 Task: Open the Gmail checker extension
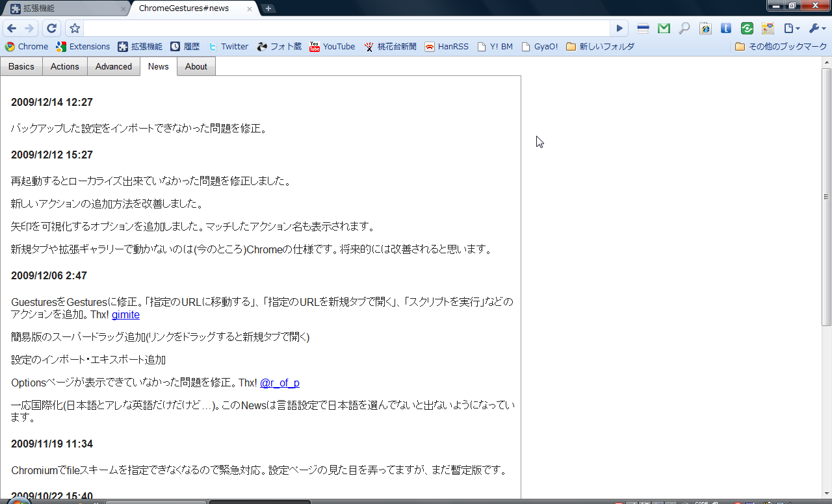coord(664,29)
